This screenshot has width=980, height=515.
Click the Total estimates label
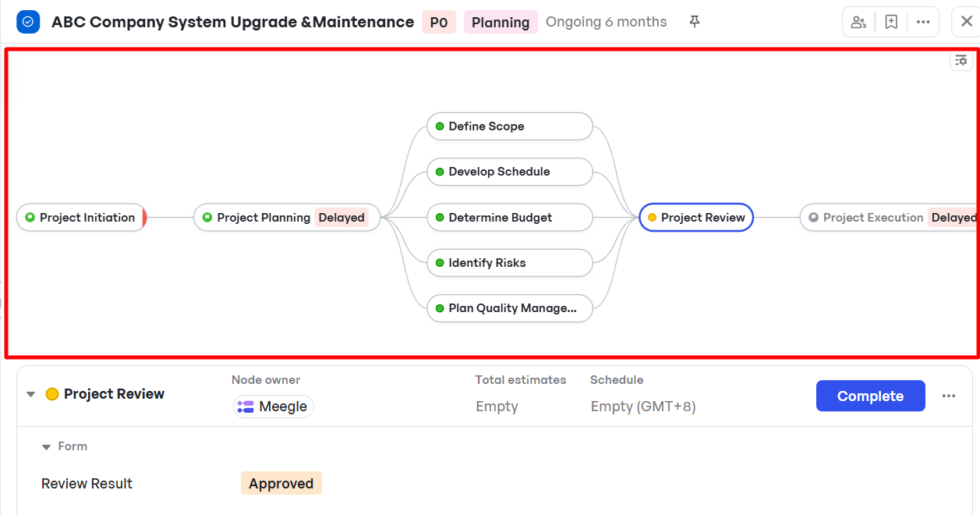[521, 380]
